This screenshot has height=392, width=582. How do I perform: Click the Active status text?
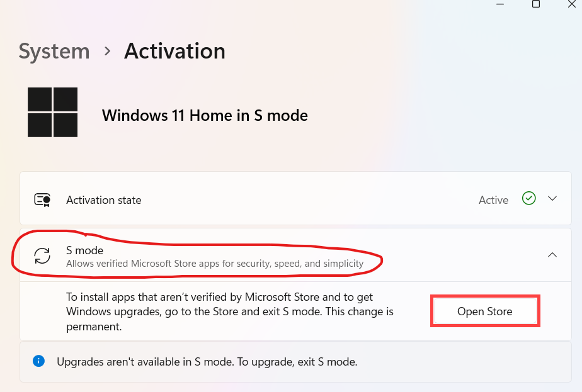click(x=493, y=200)
